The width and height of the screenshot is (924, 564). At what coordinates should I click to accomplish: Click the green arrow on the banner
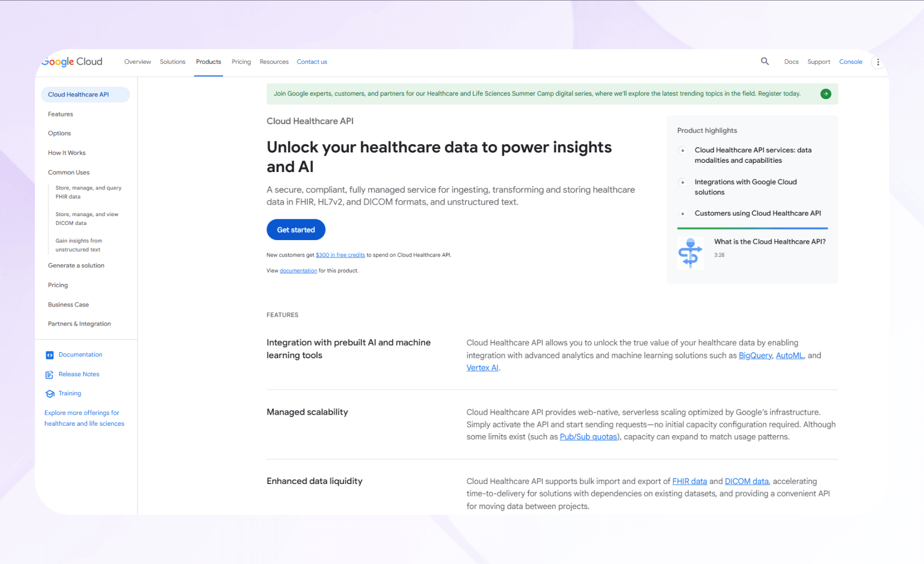[x=826, y=94]
